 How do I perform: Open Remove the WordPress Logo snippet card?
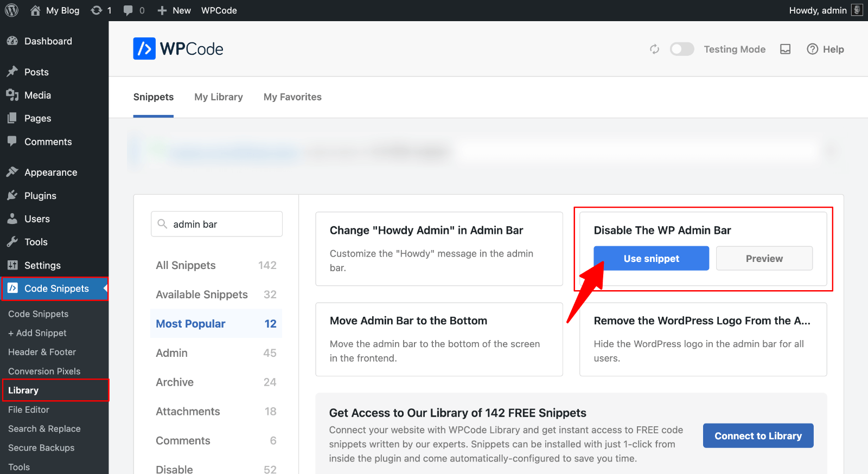pyautogui.click(x=703, y=340)
